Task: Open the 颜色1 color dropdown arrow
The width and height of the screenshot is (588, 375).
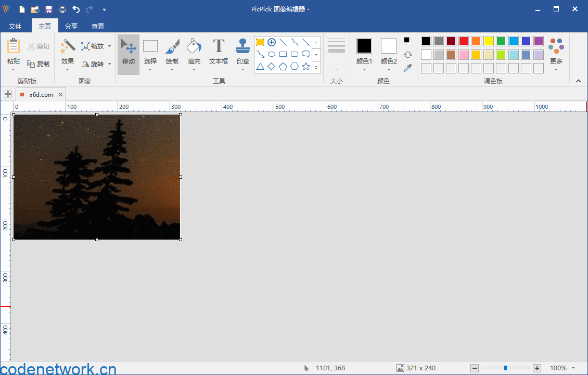Action: [364, 70]
